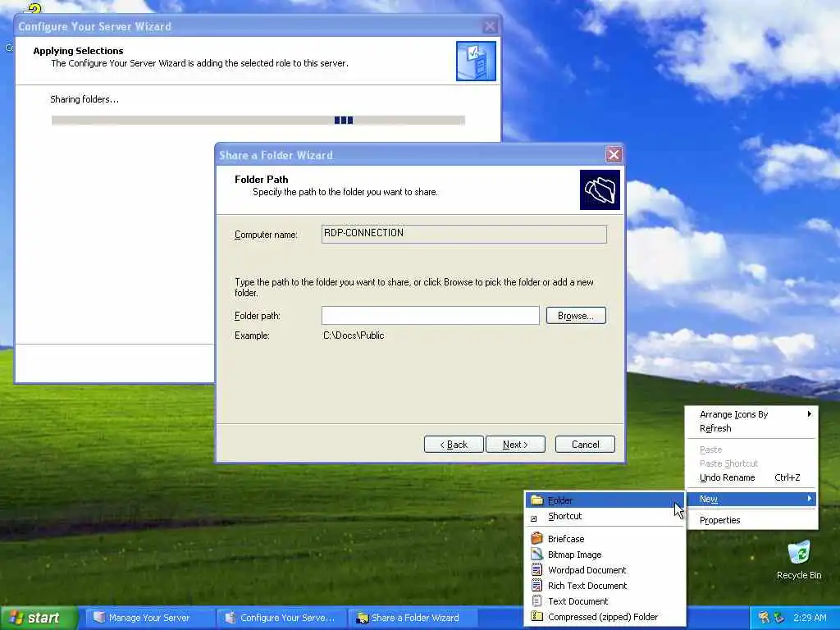This screenshot has height=630, width=840.
Task: Click the Bitmap Image icon in submenu
Action: [536, 554]
